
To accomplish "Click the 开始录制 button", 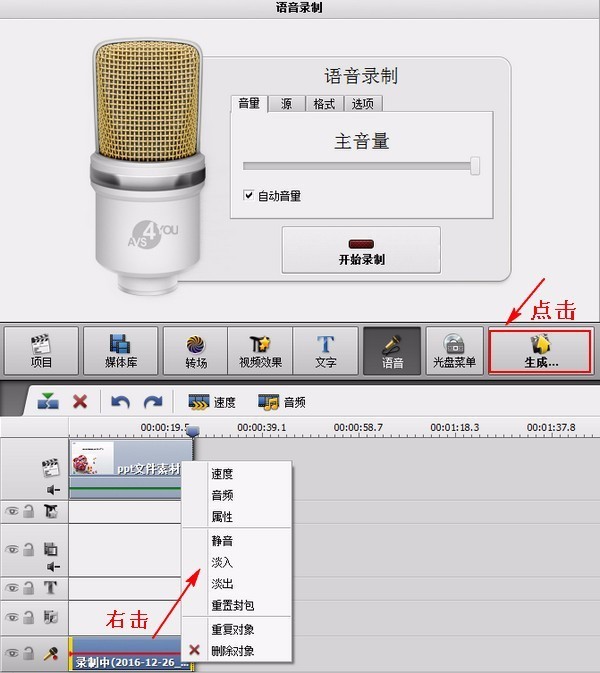I will pyautogui.click(x=361, y=250).
